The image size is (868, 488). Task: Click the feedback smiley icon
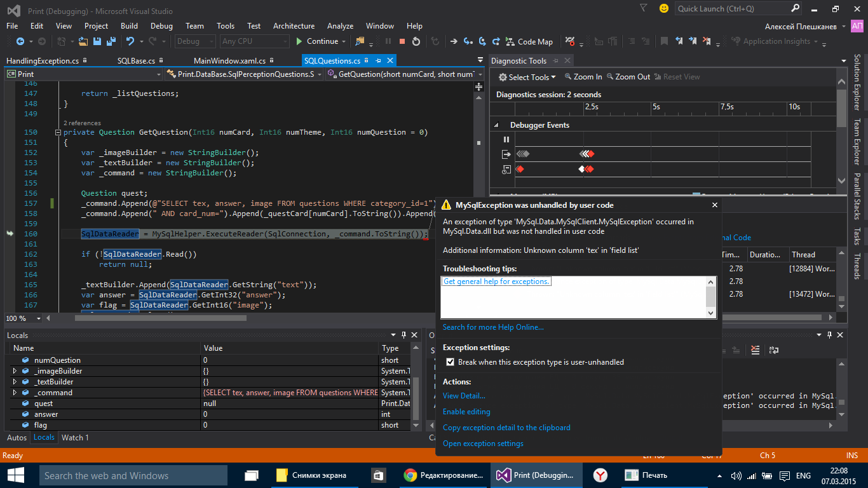(x=664, y=8)
